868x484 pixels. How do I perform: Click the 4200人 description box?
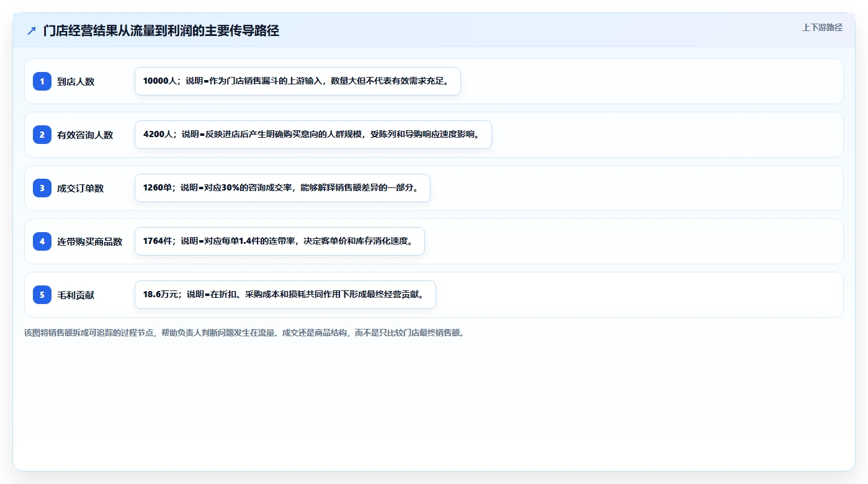click(x=313, y=135)
